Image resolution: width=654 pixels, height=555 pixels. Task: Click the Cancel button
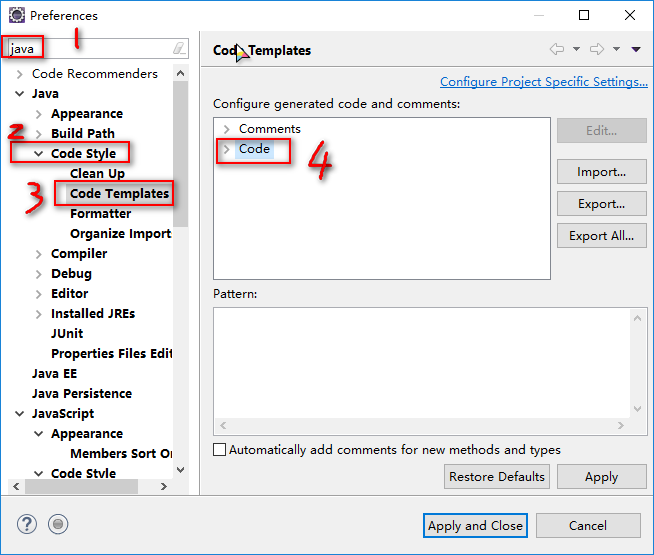(x=588, y=525)
